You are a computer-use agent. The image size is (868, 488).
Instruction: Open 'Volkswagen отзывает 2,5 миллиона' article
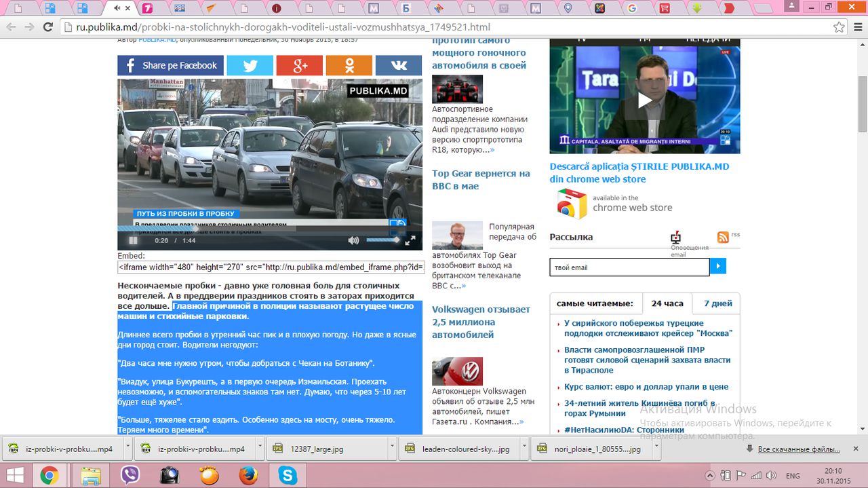click(481, 322)
